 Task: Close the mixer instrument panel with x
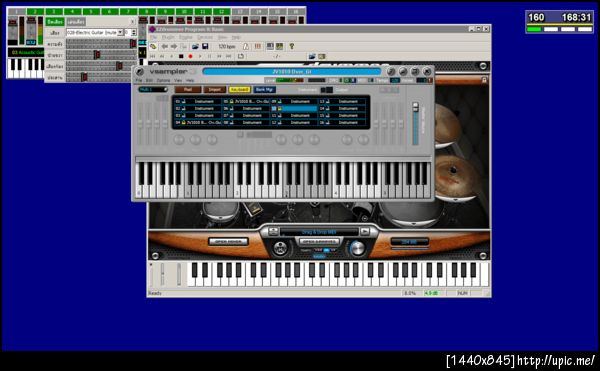click(x=133, y=22)
